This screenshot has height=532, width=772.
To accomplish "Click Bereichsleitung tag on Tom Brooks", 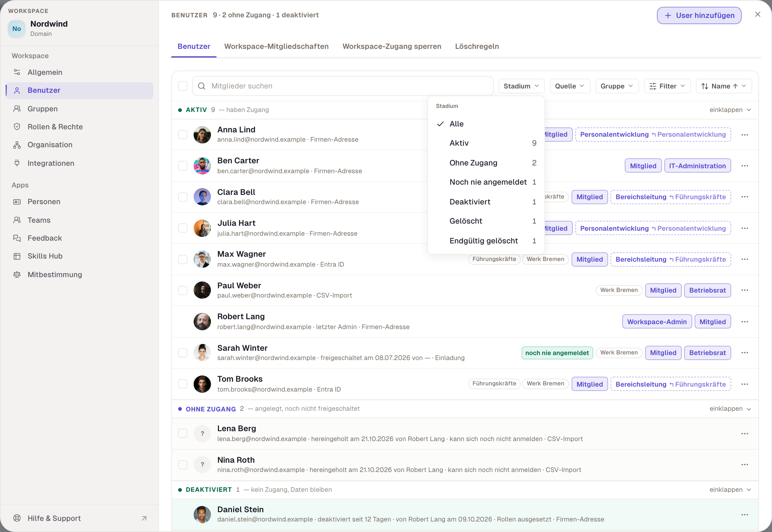I will click(671, 384).
